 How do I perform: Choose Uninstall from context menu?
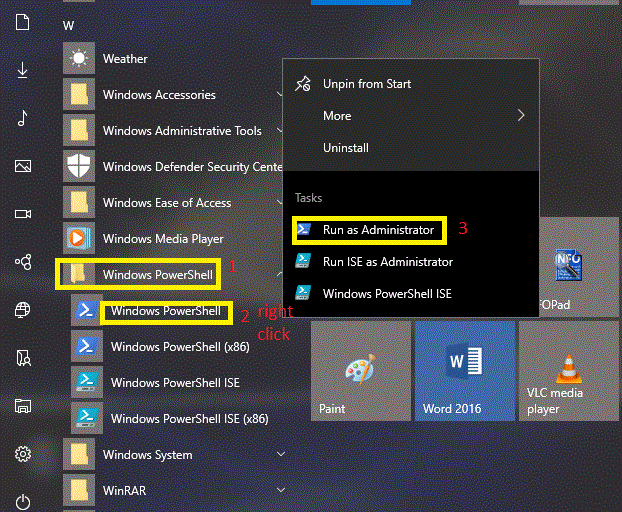click(x=411, y=148)
